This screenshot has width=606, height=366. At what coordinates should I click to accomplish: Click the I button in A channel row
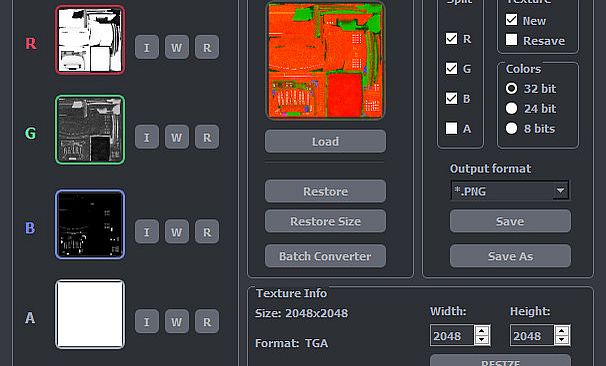147,321
